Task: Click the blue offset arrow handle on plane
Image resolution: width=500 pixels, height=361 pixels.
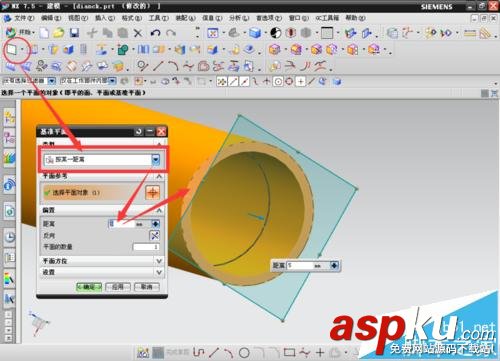Action: [x=257, y=216]
